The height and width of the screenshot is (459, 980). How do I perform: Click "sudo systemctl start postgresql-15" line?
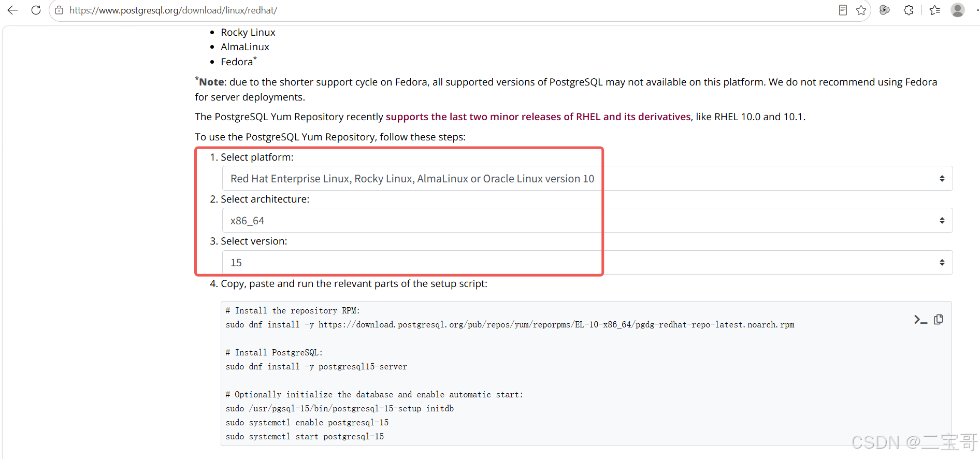(x=305, y=436)
